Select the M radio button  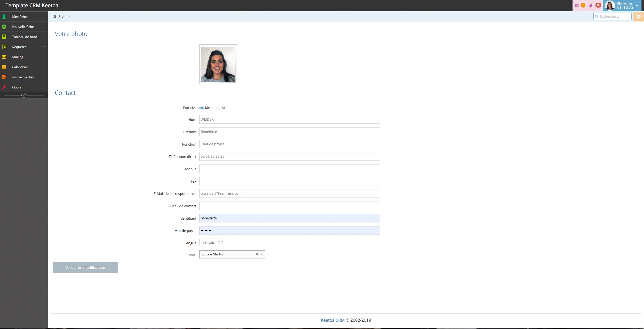tap(218, 108)
